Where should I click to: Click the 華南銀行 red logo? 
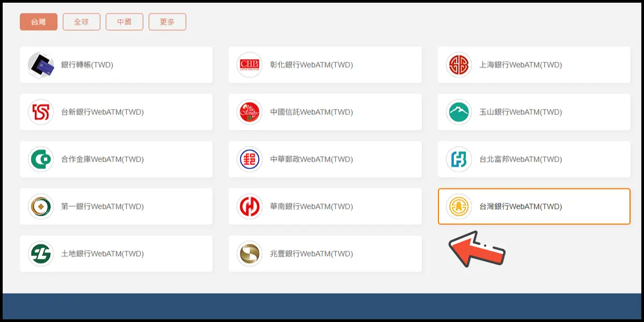[x=250, y=207]
